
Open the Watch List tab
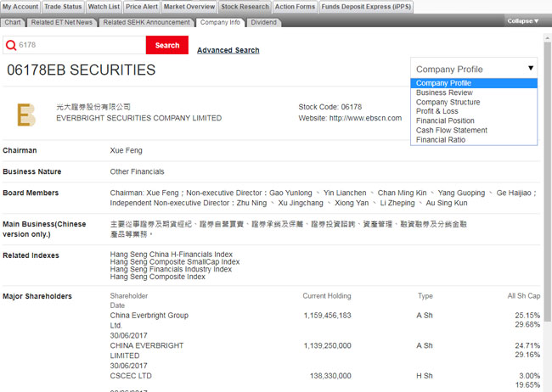104,7
